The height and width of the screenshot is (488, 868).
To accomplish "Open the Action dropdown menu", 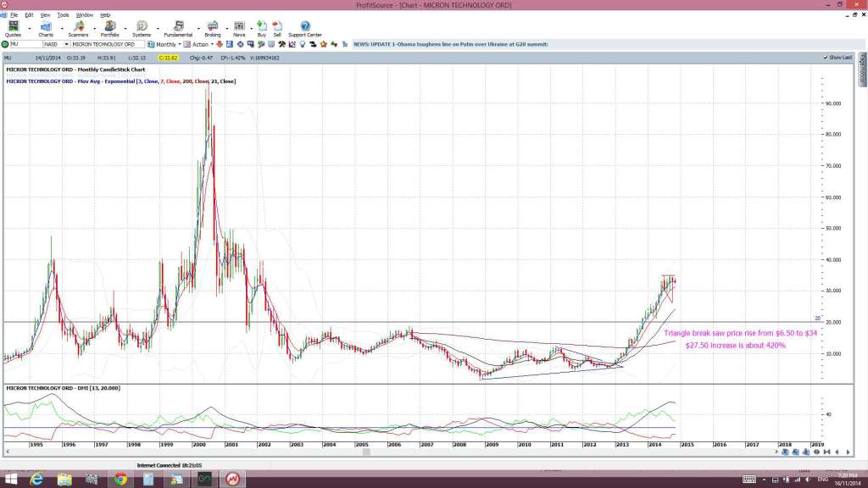I will click(212, 44).
